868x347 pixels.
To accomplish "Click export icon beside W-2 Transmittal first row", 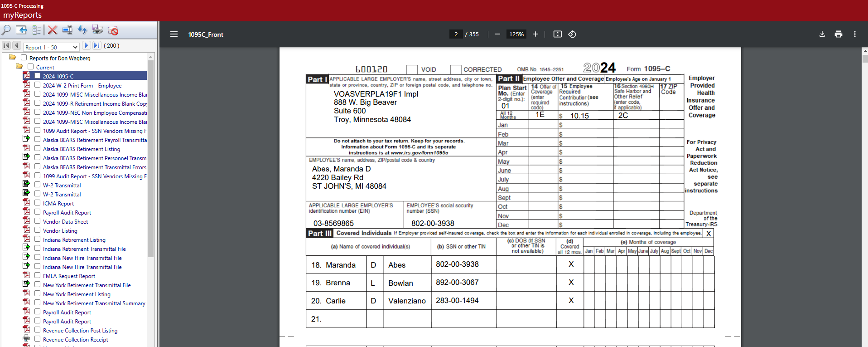I will click(27, 185).
